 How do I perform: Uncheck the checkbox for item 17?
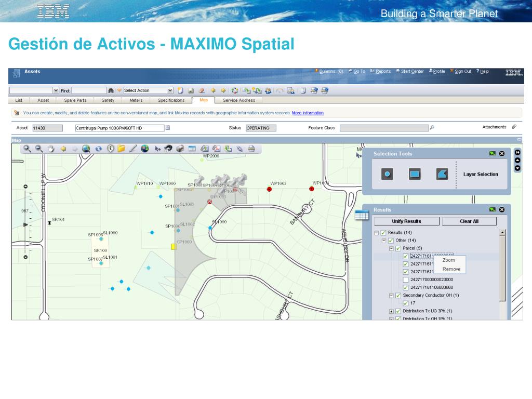405,303
